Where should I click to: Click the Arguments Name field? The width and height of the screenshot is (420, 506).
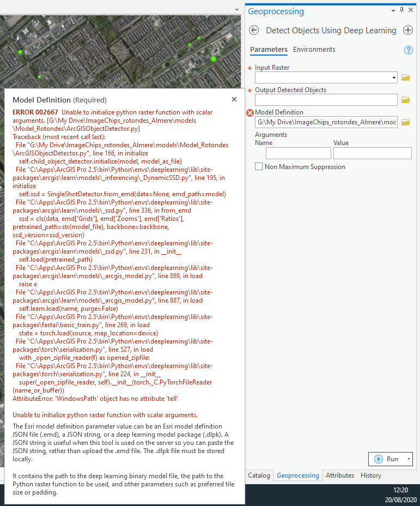(x=299, y=153)
